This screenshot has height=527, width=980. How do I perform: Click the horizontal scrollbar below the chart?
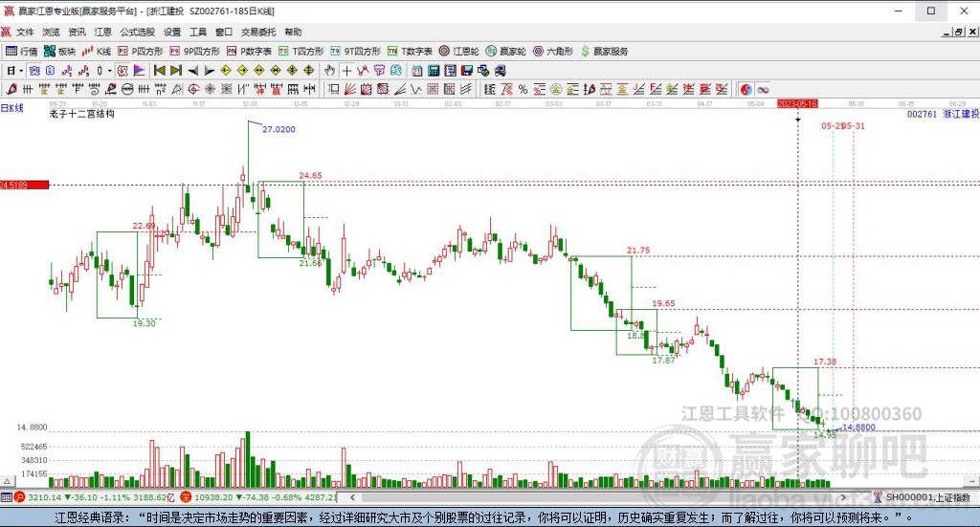point(574,497)
